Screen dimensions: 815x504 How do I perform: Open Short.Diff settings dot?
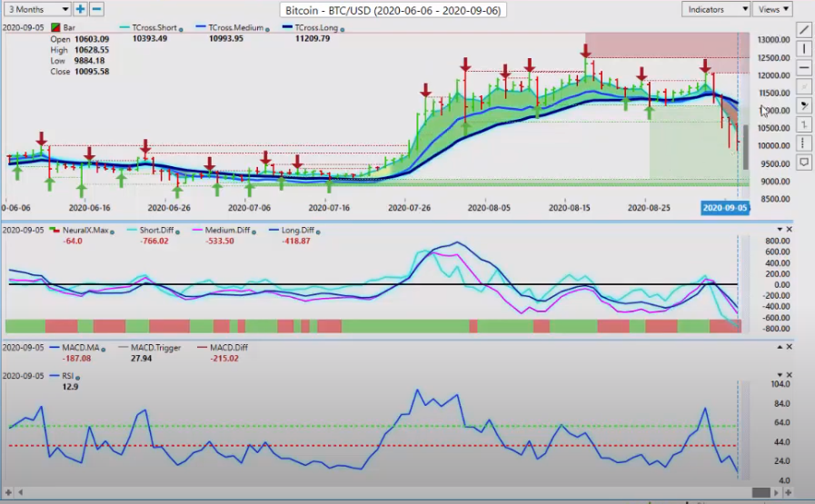coord(178,232)
